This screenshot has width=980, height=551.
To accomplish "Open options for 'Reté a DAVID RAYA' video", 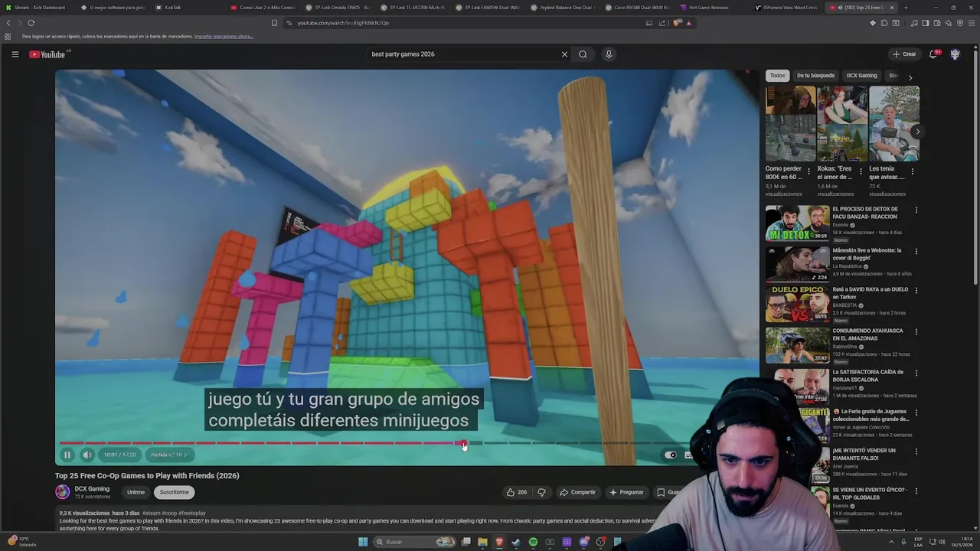I will pyautogui.click(x=916, y=291).
